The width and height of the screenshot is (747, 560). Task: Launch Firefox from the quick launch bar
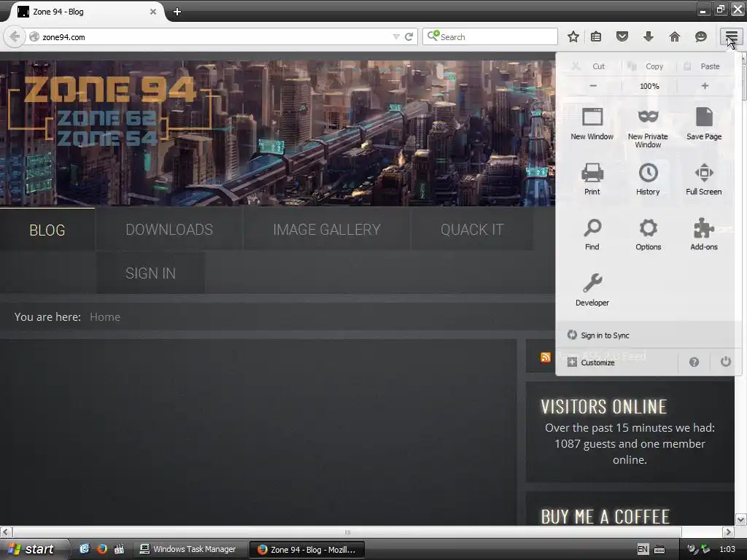(x=101, y=549)
